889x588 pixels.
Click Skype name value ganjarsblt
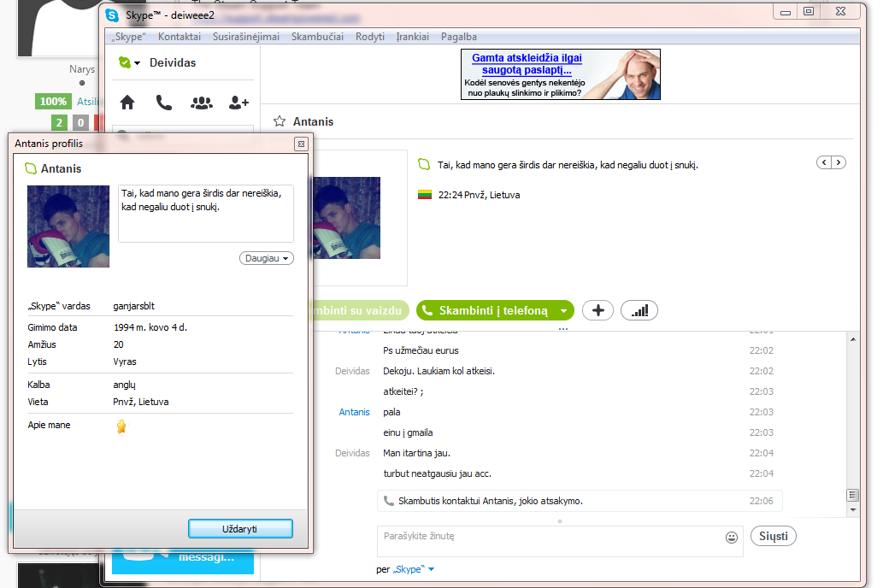(x=134, y=306)
